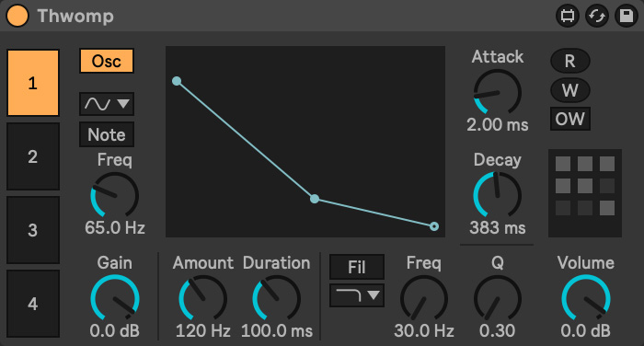
Task: Click the middle envelope breakpoint
Action: click(315, 200)
